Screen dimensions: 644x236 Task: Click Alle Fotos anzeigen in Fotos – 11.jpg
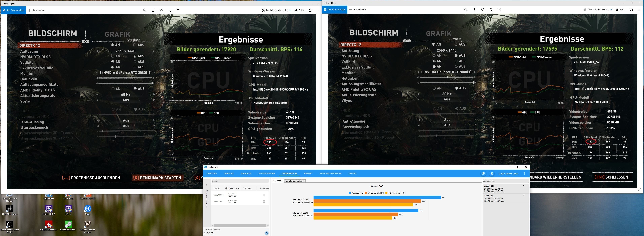334,9
